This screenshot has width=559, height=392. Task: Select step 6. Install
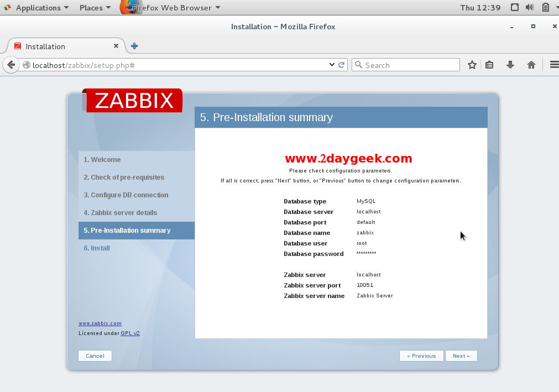97,248
